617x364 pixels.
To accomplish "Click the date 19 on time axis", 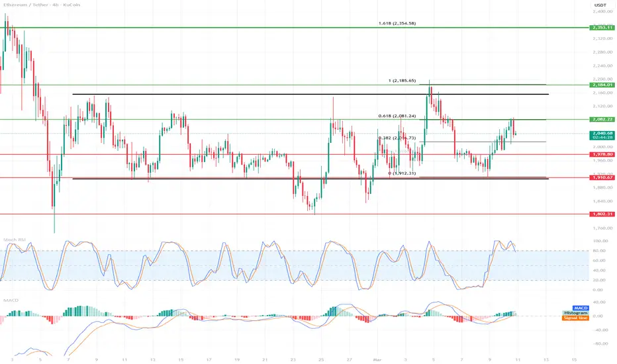I will point(237,359).
